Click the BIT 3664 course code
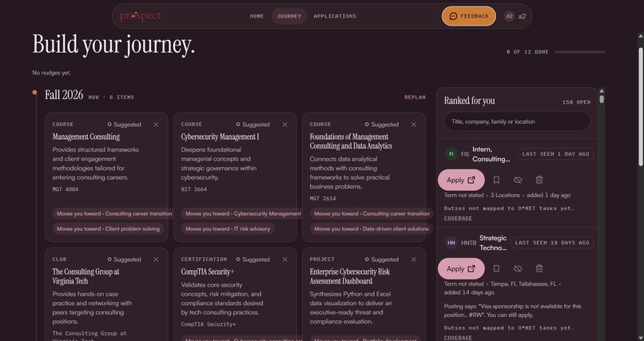This screenshot has width=644, height=341. click(x=194, y=189)
